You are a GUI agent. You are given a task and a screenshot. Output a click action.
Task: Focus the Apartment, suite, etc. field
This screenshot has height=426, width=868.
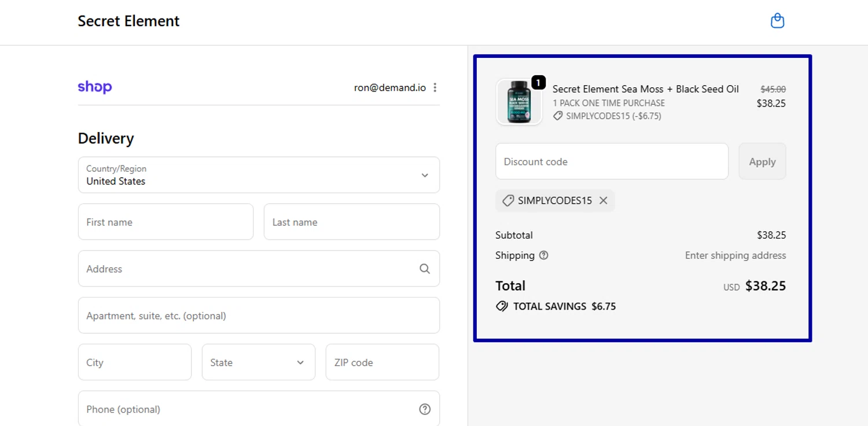(259, 315)
